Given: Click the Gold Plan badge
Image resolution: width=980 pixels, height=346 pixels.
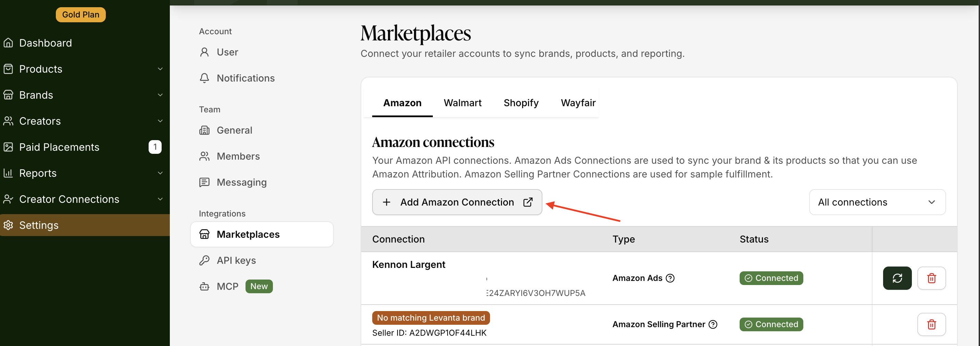Looking at the screenshot, I should 81,14.
